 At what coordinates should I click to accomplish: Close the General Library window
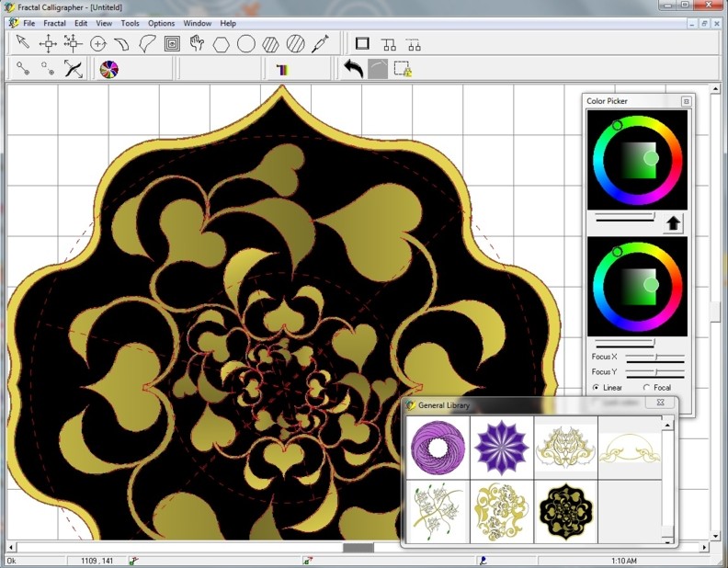(x=660, y=403)
